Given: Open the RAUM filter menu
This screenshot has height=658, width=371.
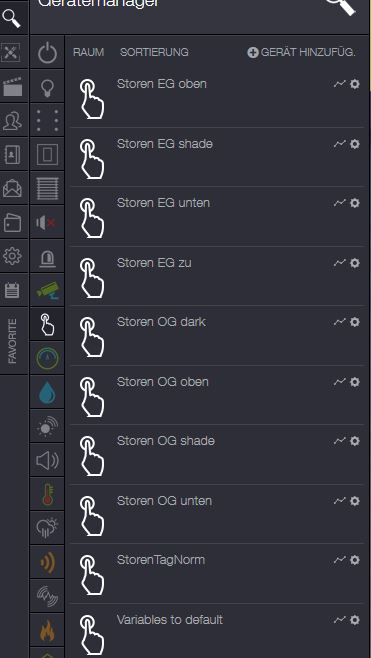Looking at the screenshot, I should [x=88, y=52].
